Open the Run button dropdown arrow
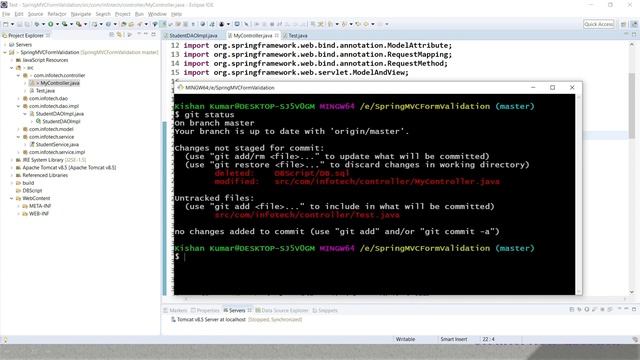This screenshot has width=640, height=360. [57, 24]
